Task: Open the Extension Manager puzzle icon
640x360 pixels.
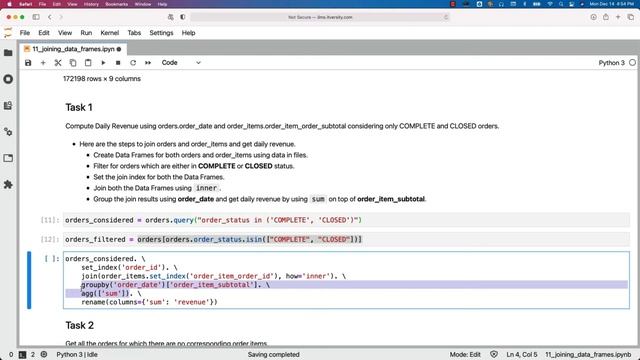Action: [8, 184]
